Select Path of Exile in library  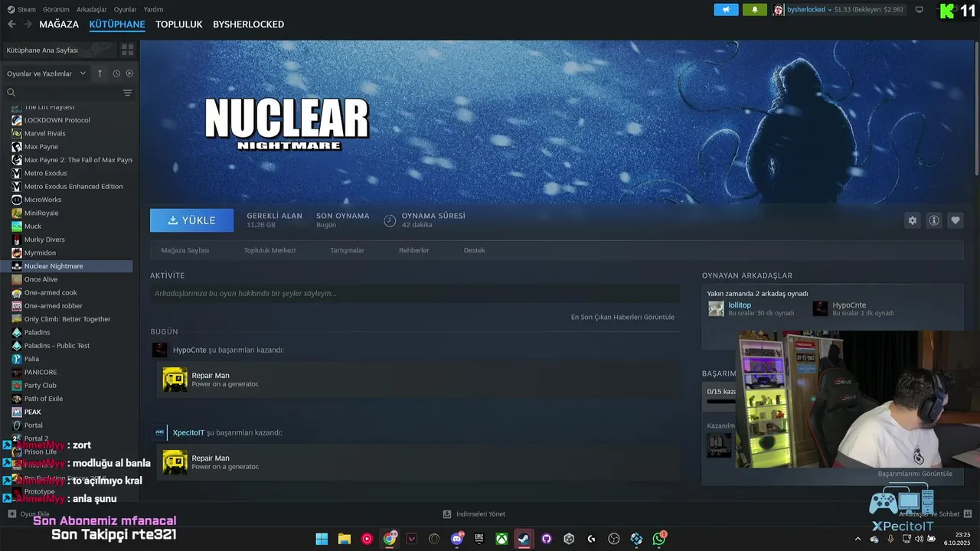pos(44,399)
